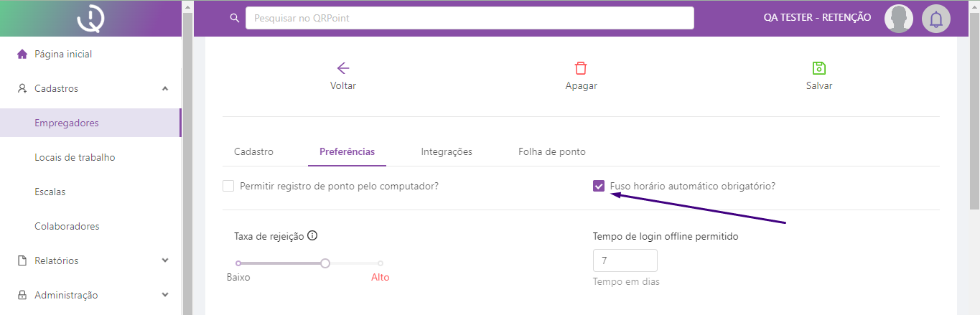This screenshot has width=980, height=315.
Task: Switch to the Cadastro tab
Action: [253, 152]
